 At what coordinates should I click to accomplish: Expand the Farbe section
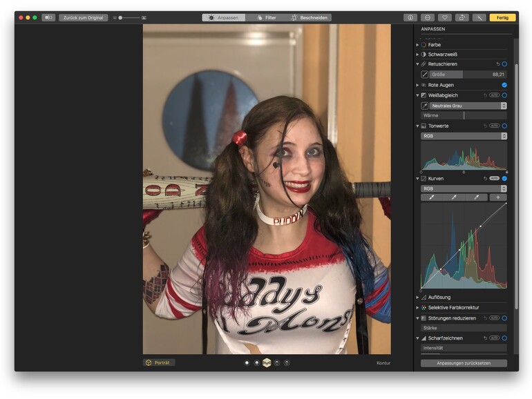417,44
